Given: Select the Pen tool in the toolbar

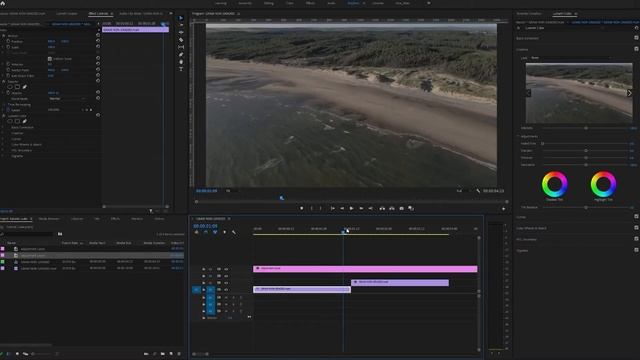Looking at the screenshot, I should tap(181, 55).
